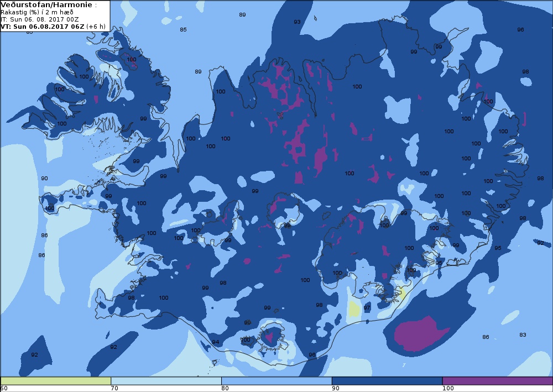The height and width of the screenshot is (392, 553).
Task: Click the humidity value '97' on the map
Action: click(x=367, y=308)
